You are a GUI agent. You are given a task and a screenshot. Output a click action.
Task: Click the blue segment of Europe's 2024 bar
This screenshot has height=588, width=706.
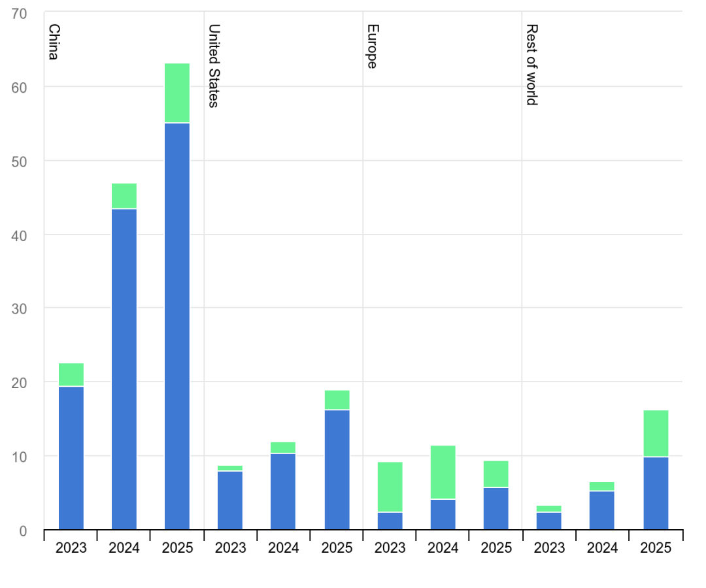pos(443,515)
